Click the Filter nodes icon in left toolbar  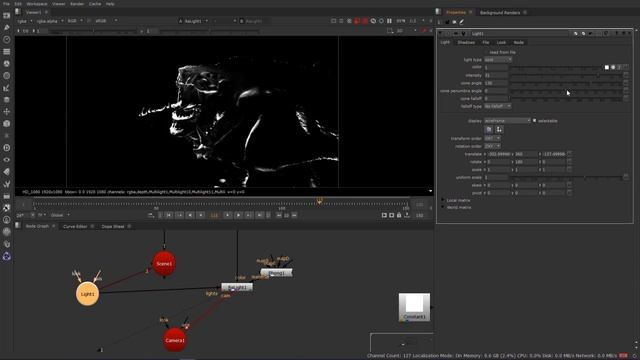tap(7, 76)
